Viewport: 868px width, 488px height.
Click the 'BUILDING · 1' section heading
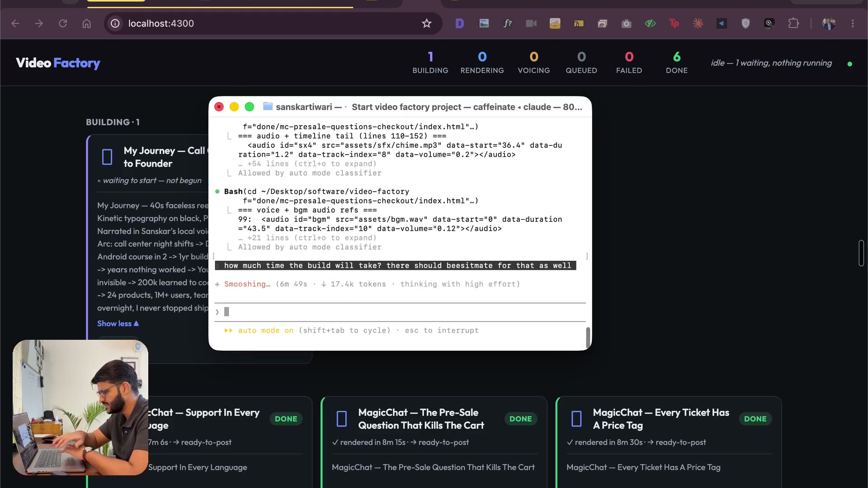pos(113,122)
